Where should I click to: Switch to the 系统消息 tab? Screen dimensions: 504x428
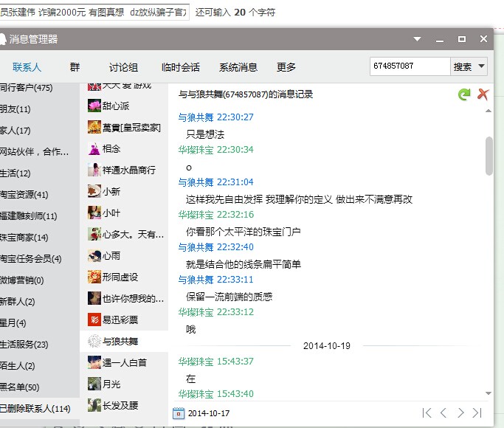238,67
